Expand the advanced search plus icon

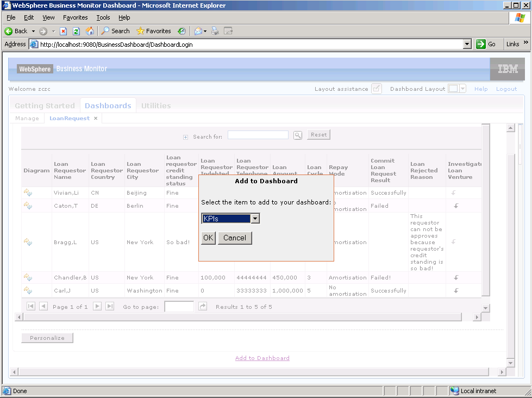click(186, 137)
